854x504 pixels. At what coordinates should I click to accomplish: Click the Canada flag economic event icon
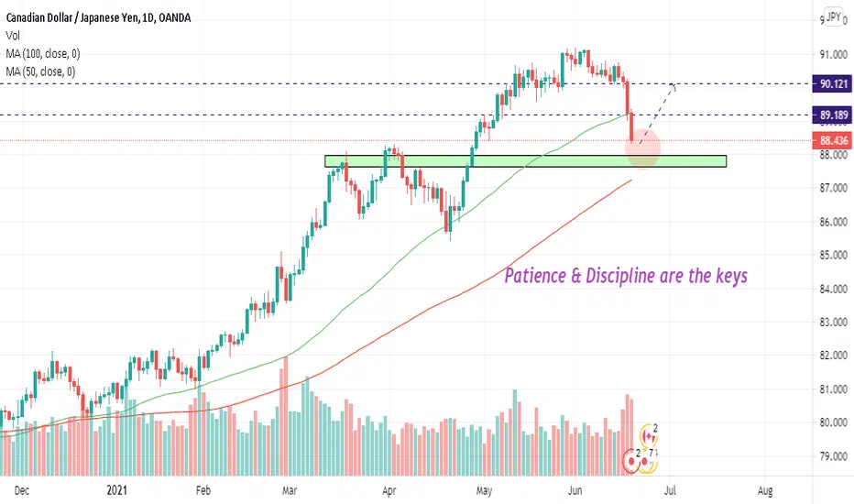tap(648, 435)
